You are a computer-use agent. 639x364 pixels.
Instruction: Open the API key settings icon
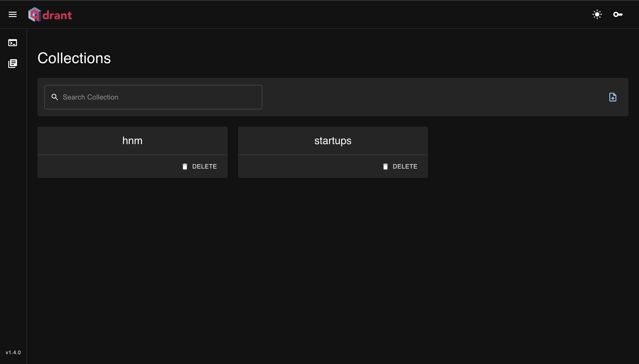pos(618,15)
